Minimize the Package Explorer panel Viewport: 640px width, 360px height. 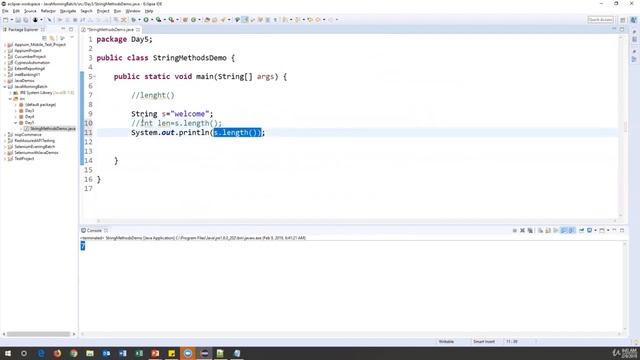63,29
